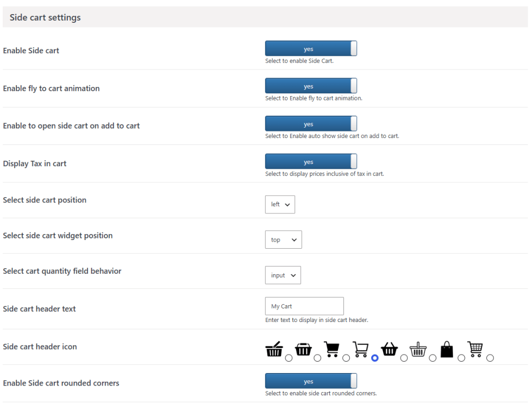Toggle the Enable Side cart rounded corners switch

(311, 381)
